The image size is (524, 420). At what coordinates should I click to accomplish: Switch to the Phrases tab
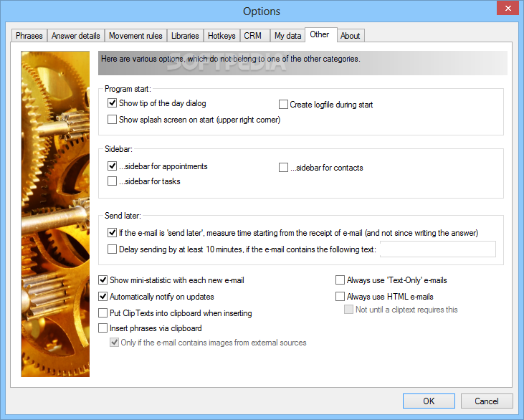(x=29, y=36)
